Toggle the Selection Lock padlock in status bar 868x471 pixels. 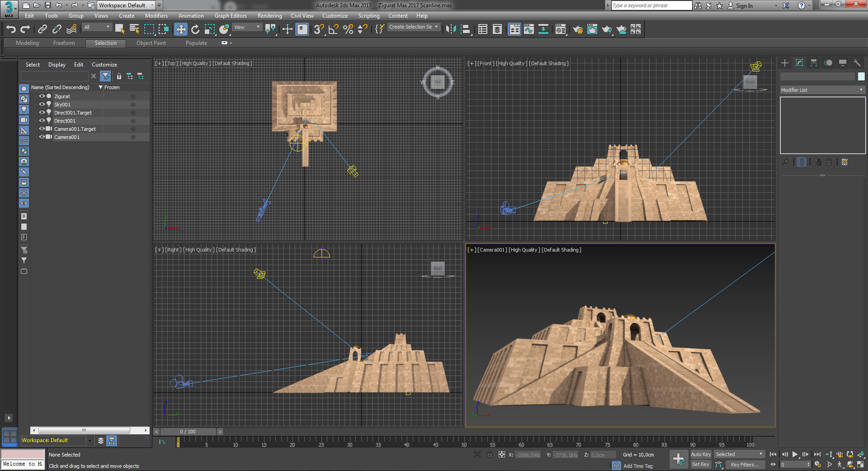click(x=490, y=455)
